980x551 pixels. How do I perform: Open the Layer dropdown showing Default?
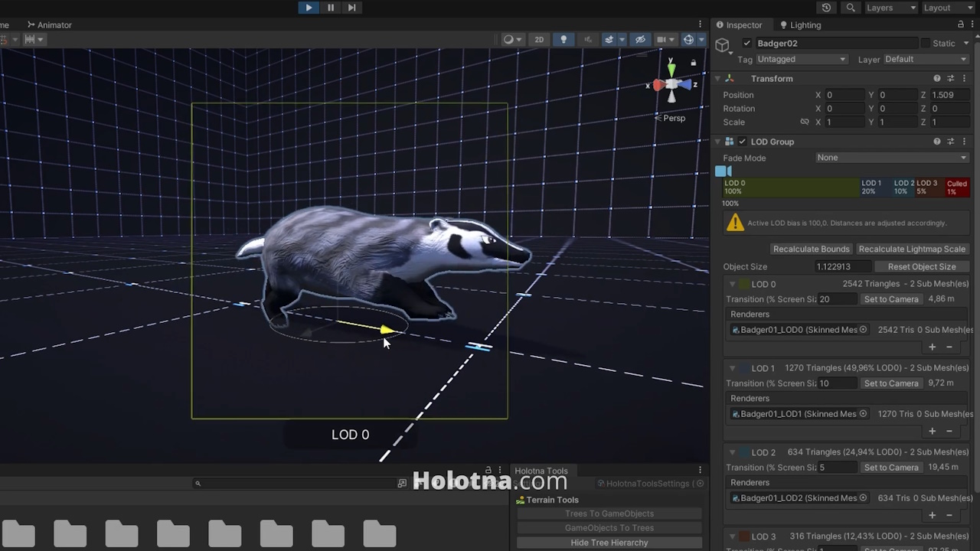(926, 60)
